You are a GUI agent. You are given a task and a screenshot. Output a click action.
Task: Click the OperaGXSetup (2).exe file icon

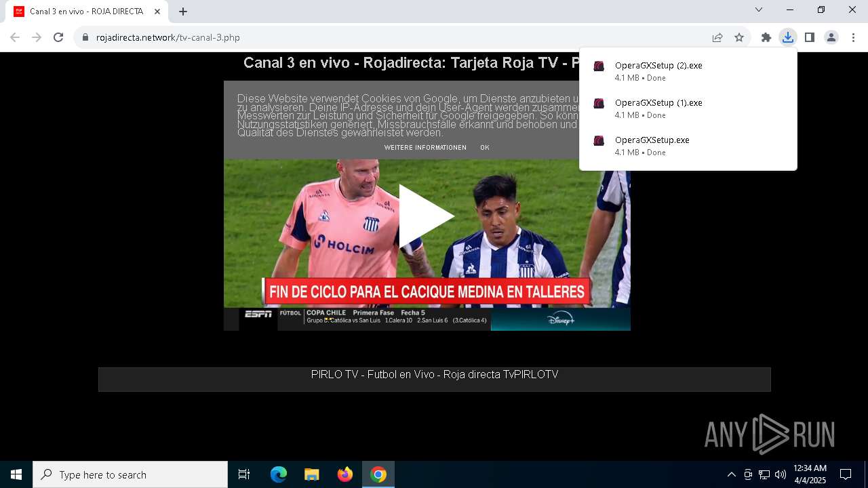[x=599, y=66]
